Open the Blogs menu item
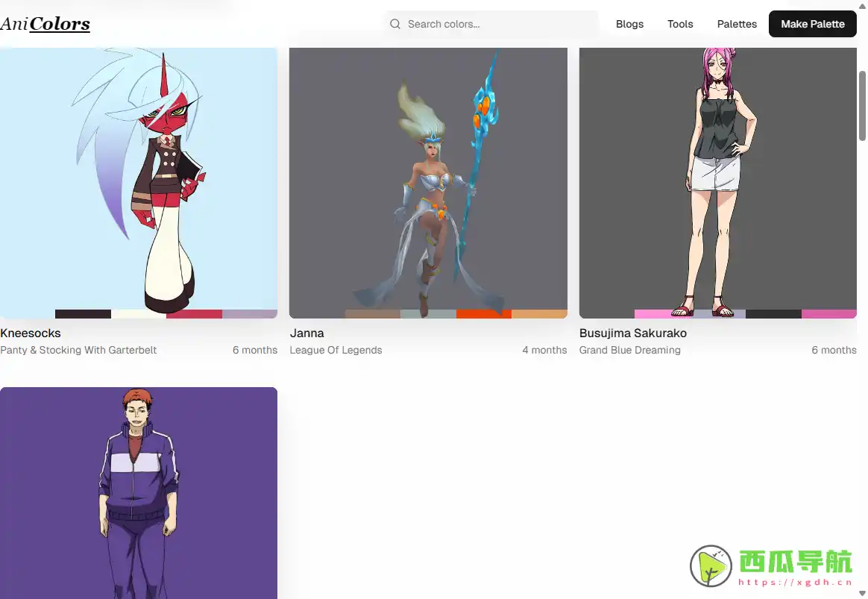This screenshot has height=599, width=868. [x=629, y=24]
